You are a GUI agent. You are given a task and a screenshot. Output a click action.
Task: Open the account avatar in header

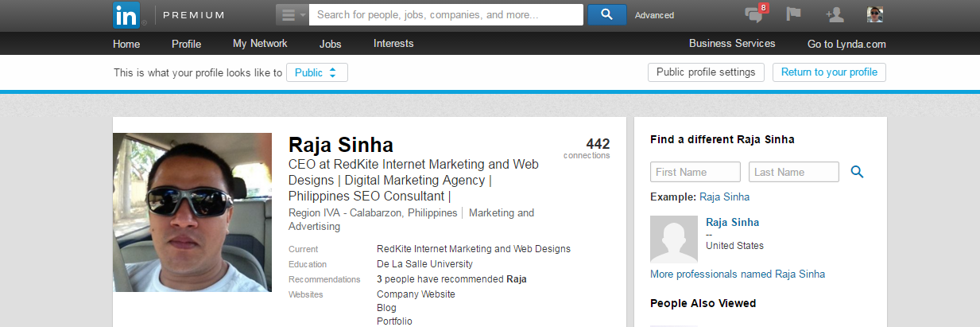875,14
